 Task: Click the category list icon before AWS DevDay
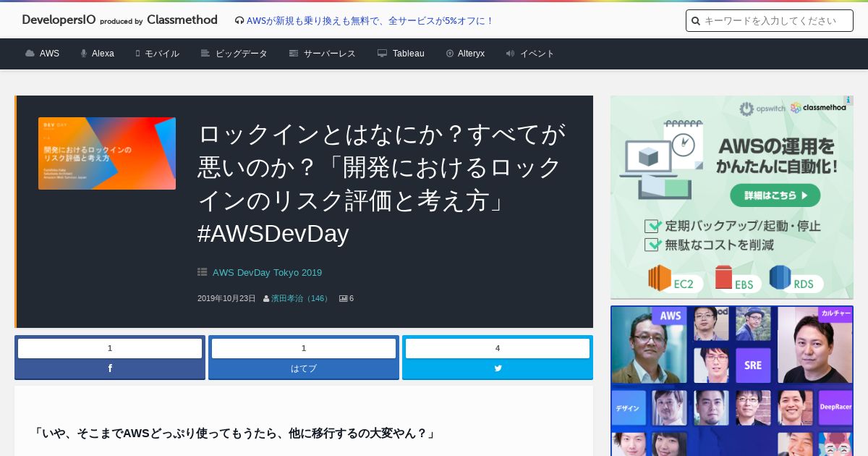203,272
